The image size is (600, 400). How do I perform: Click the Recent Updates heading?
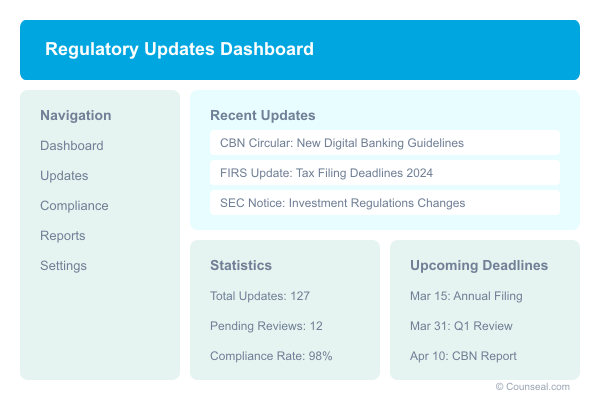coord(262,115)
